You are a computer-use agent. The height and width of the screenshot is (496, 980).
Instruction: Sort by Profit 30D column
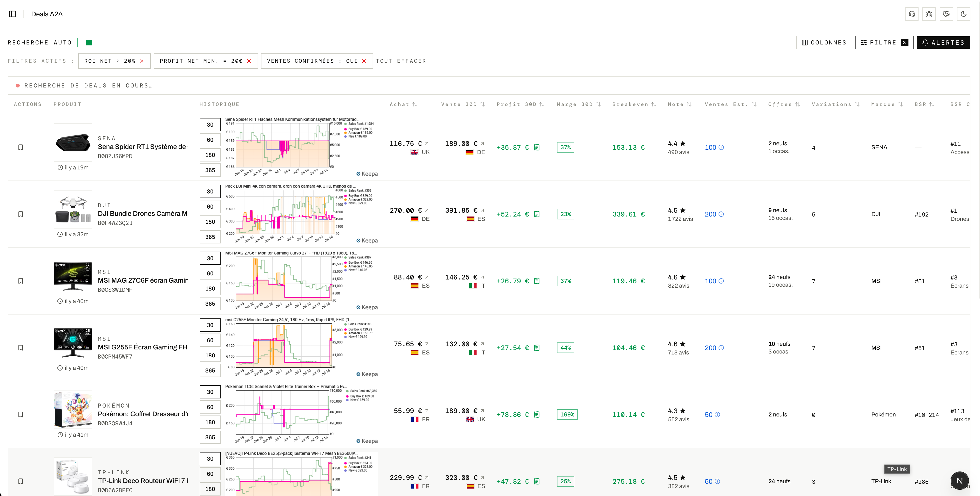tap(520, 104)
